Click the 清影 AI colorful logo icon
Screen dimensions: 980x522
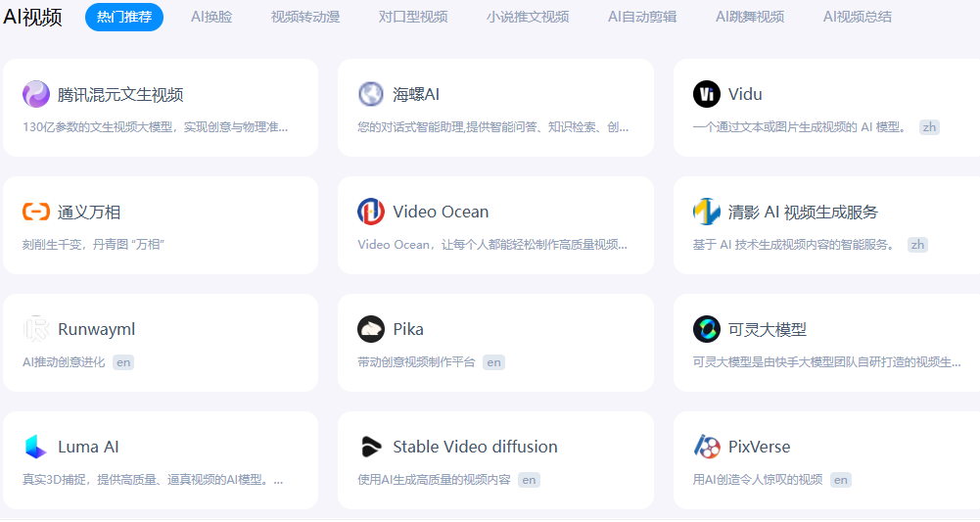[x=706, y=212]
